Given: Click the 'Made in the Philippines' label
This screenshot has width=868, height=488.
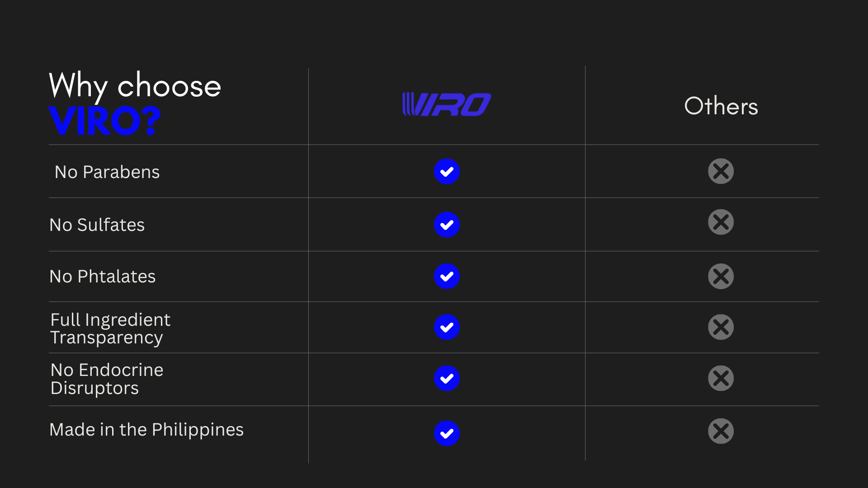Looking at the screenshot, I should pos(146,430).
